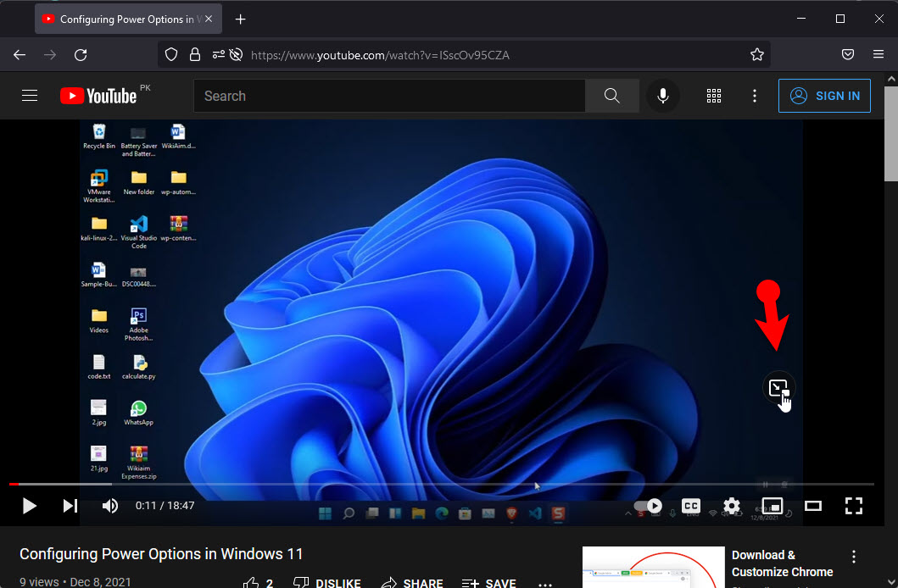Click the browser forward arrow

point(50,55)
